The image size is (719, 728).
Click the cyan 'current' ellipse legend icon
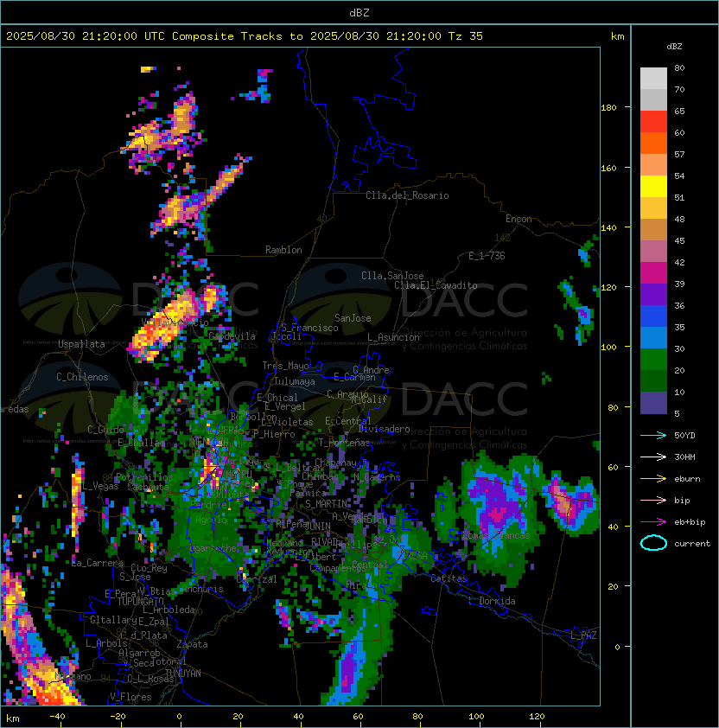coord(653,543)
